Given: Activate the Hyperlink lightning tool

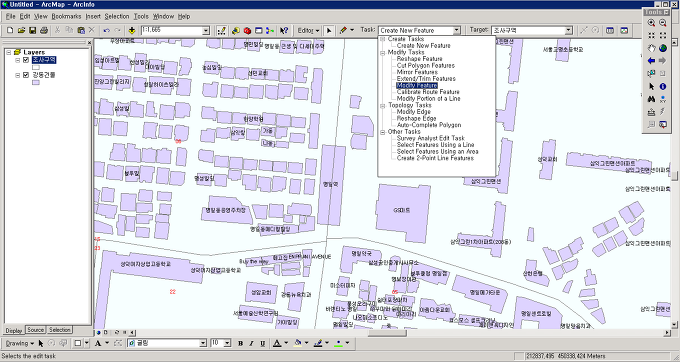Looking at the screenshot, I should pos(663,112).
